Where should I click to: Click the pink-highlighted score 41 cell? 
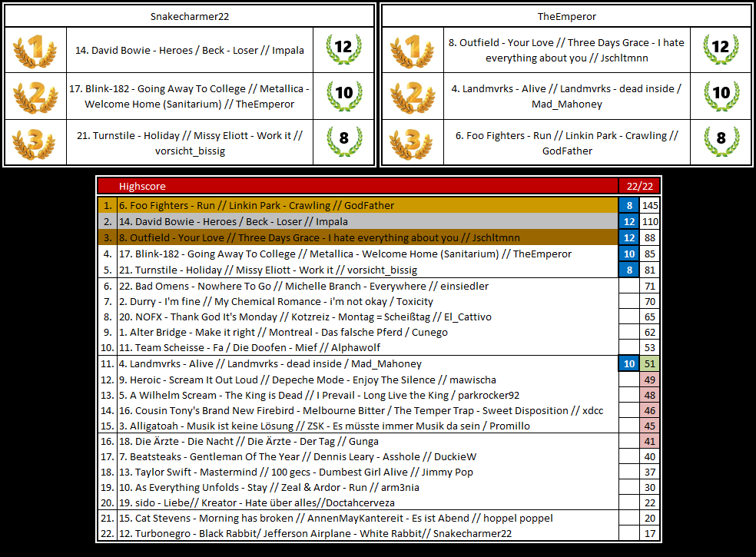pyautogui.click(x=650, y=441)
